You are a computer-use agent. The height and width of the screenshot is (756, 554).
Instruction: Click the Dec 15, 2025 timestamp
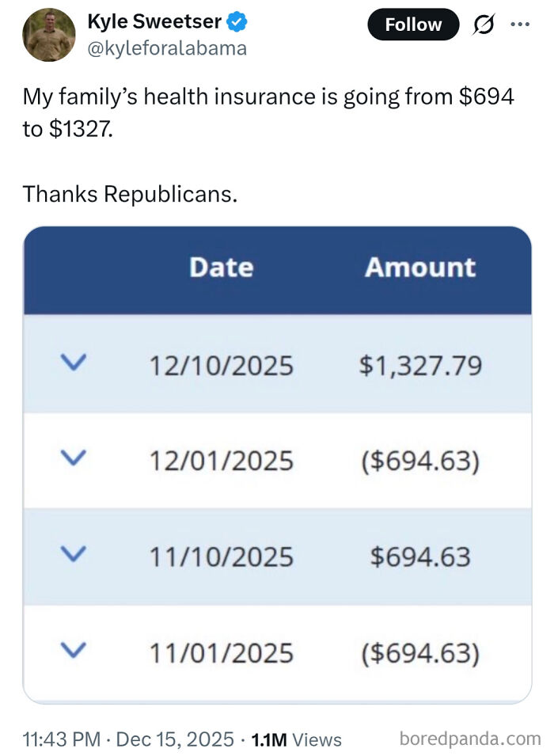coord(174,740)
